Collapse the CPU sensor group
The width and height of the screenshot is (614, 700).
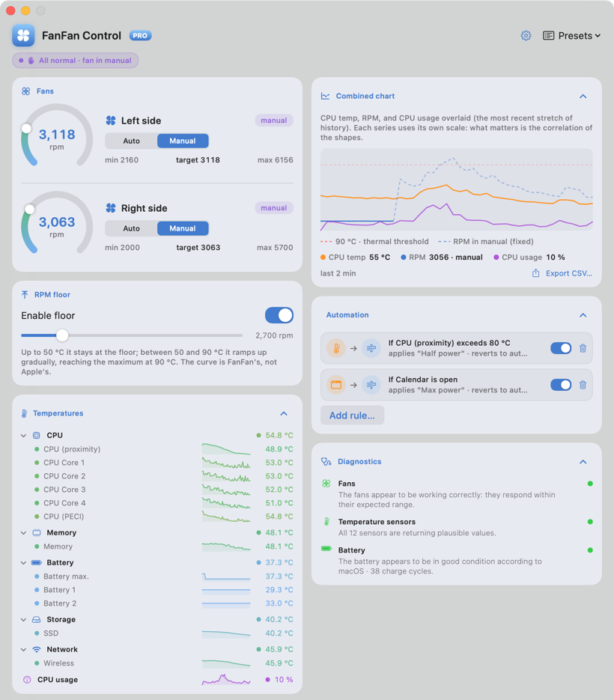coord(24,435)
